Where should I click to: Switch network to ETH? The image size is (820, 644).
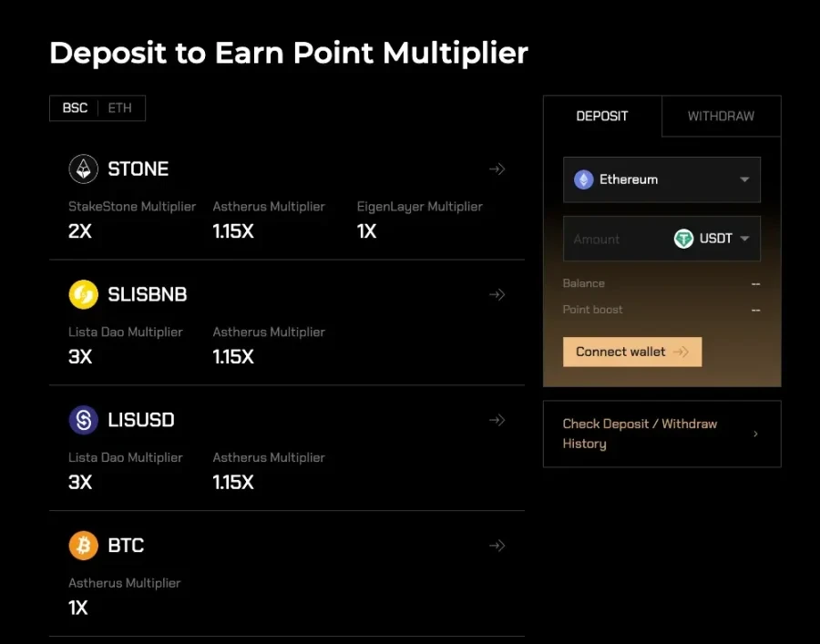tap(119, 107)
